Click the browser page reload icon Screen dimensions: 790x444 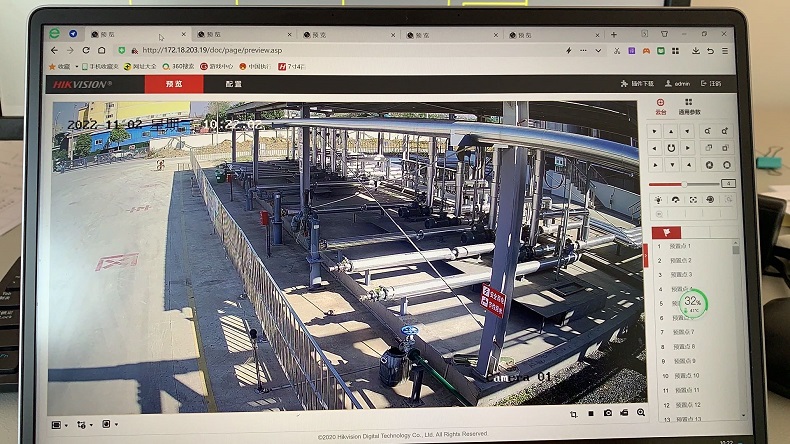click(x=86, y=49)
